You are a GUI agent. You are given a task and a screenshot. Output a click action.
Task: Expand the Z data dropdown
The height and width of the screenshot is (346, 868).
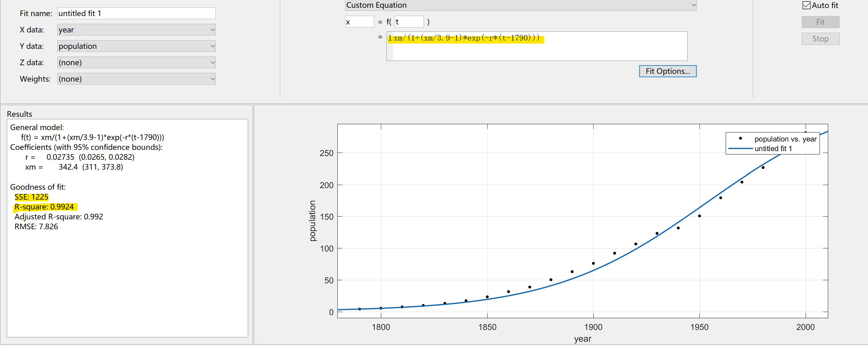[x=136, y=62]
